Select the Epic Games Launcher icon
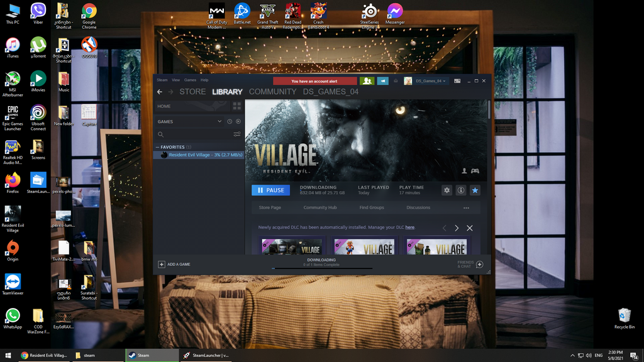 pyautogui.click(x=13, y=118)
